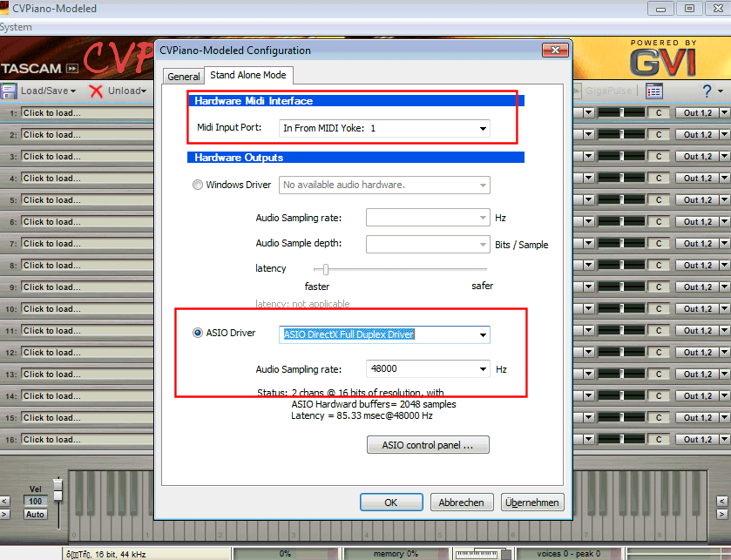Screen dimensions: 731x560
Task: Click slot 7 Click to load
Action: [87, 243]
